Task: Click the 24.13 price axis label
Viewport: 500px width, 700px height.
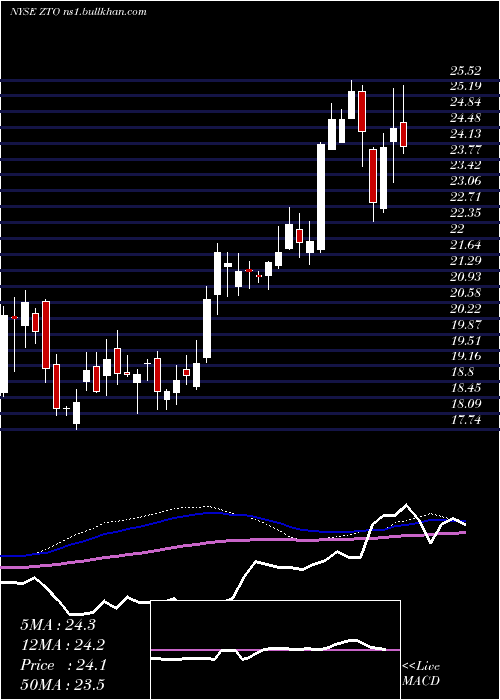Action: pos(466,134)
